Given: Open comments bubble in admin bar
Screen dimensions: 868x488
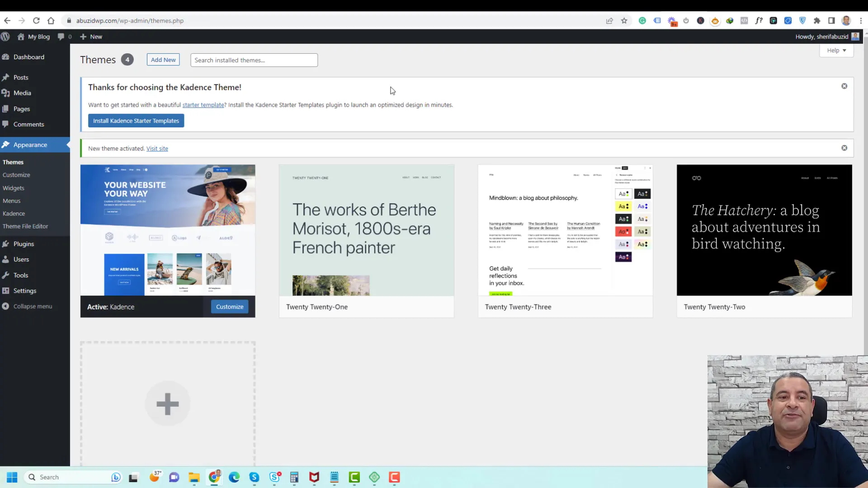Looking at the screenshot, I should 65,37.
